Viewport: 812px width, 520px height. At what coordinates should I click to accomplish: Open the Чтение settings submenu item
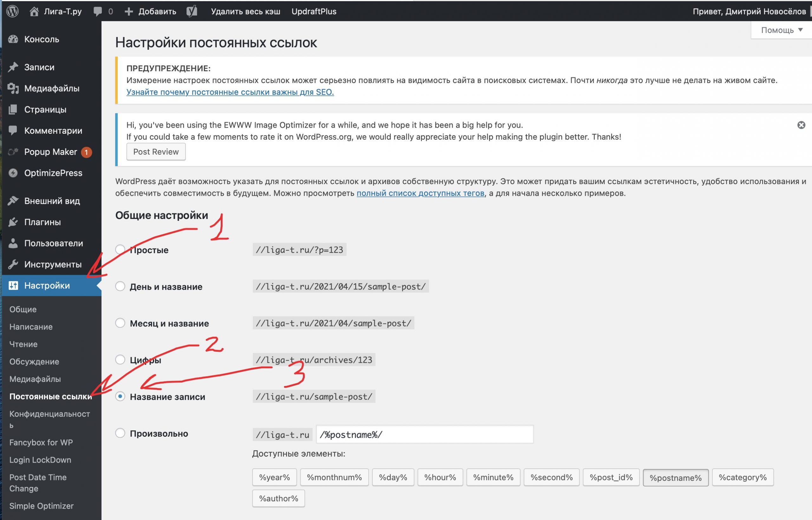tap(23, 344)
